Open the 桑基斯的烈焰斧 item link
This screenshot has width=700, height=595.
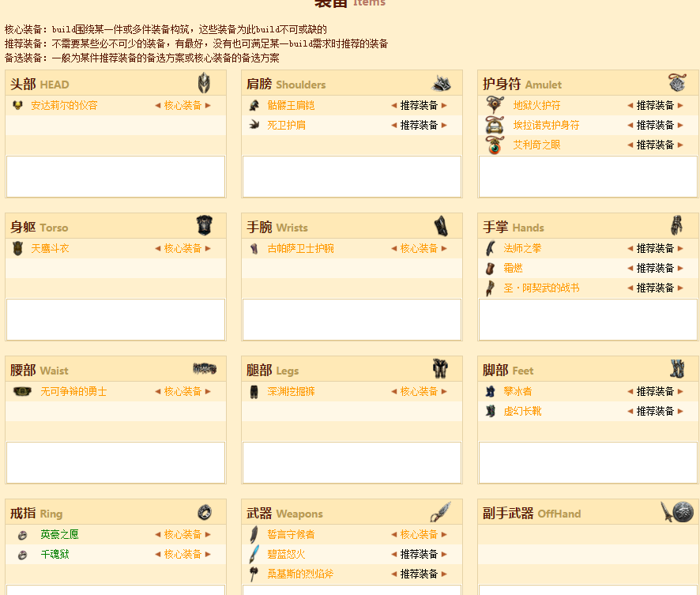[x=300, y=574]
